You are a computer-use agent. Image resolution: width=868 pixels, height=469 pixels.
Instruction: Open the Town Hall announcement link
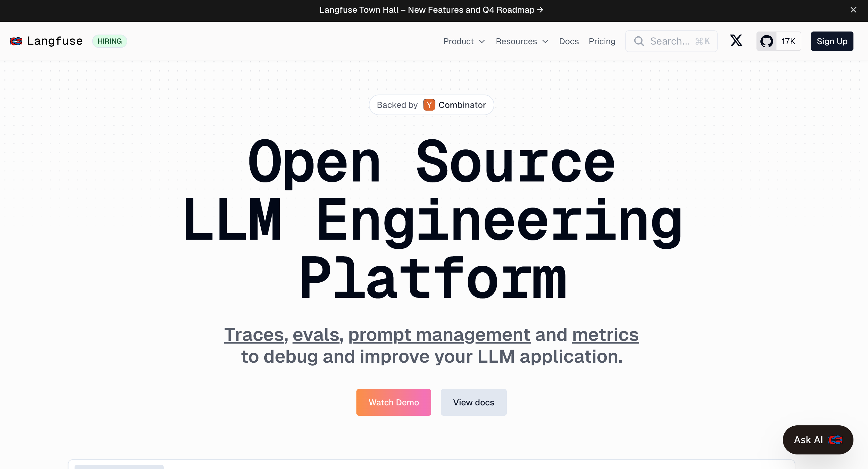pyautogui.click(x=431, y=10)
